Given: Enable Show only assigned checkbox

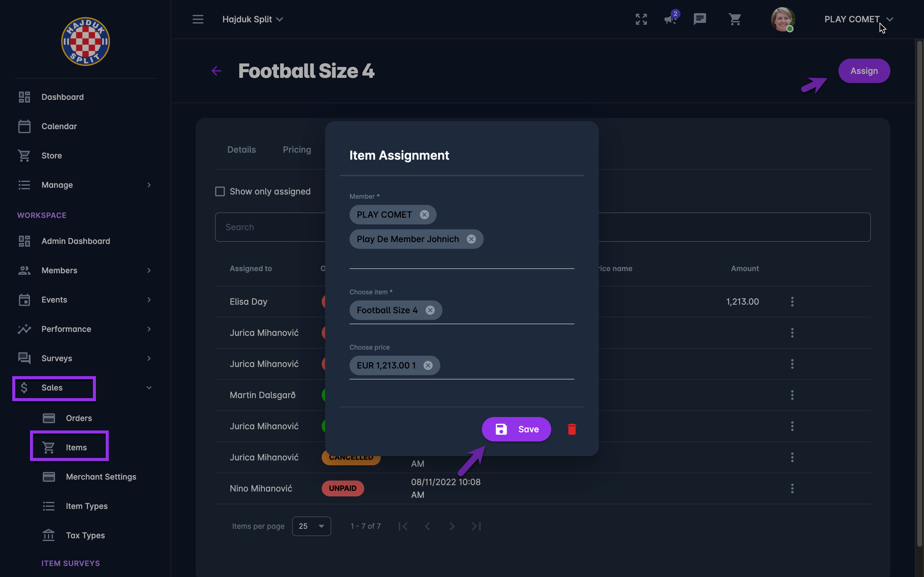Looking at the screenshot, I should pos(220,191).
